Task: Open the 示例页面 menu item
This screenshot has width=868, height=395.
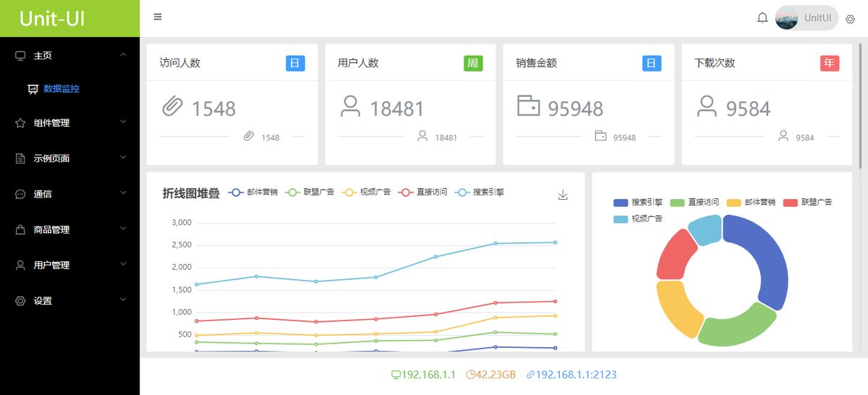Action: coord(70,158)
